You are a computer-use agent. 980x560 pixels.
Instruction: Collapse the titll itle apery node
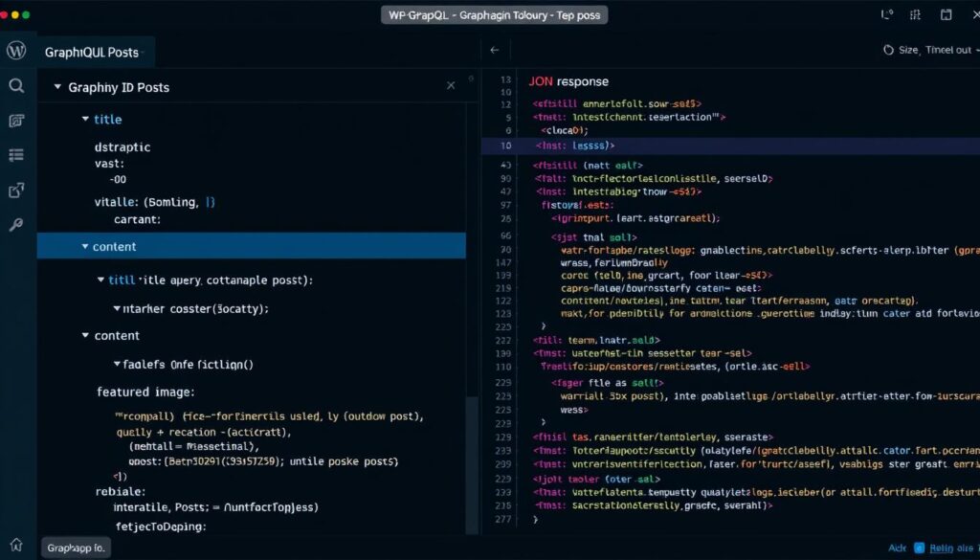coord(100,280)
